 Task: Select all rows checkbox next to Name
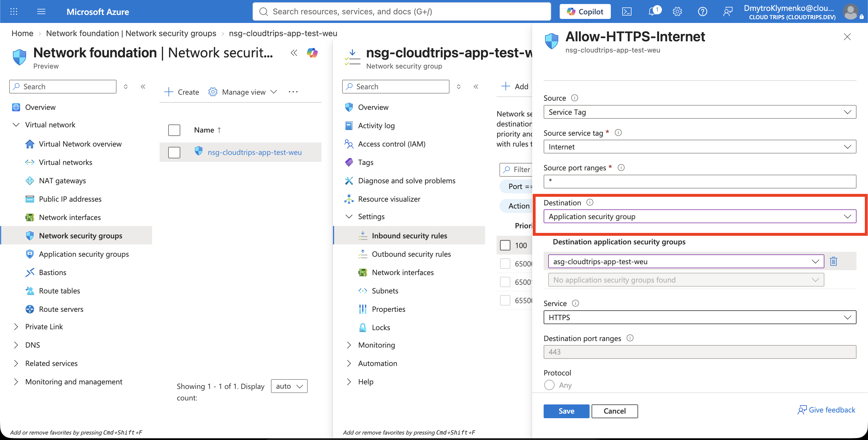174,130
